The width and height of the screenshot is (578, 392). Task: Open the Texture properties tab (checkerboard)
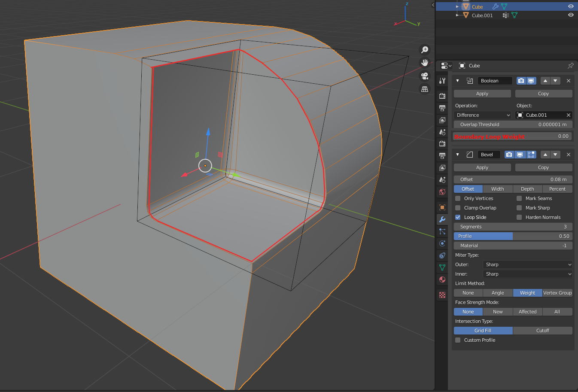click(442, 295)
